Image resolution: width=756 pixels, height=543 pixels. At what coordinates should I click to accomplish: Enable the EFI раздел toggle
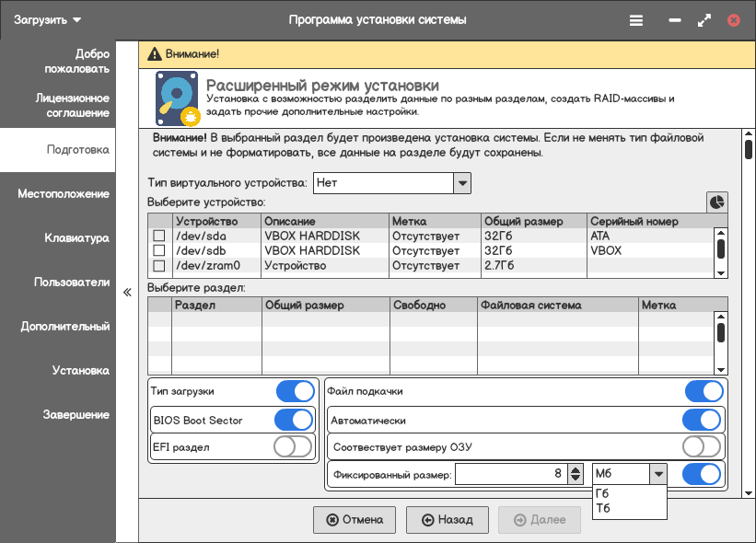294,447
